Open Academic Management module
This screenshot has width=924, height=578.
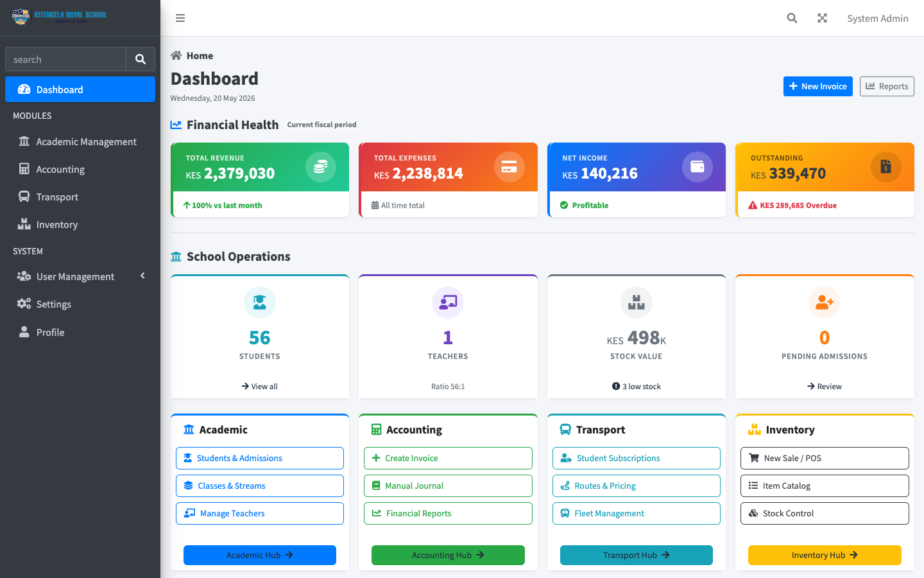click(x=80, y=141)
